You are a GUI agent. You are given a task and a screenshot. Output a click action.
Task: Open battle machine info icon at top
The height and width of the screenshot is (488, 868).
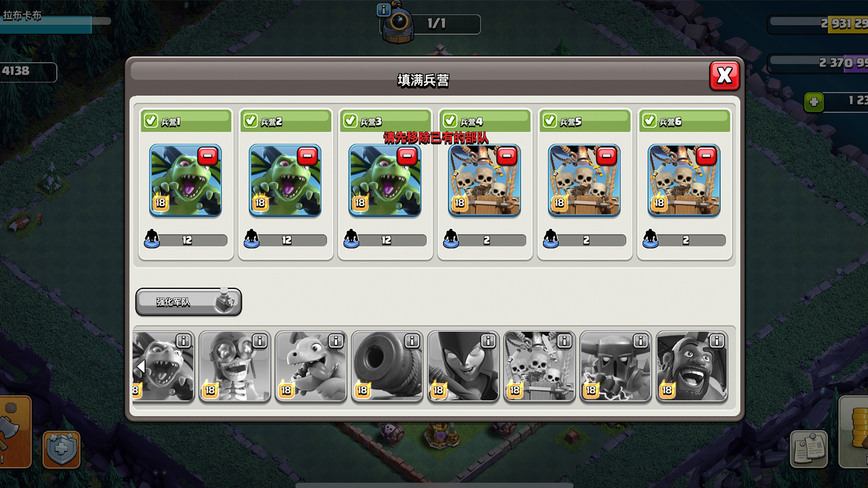[x=383, y=9]
